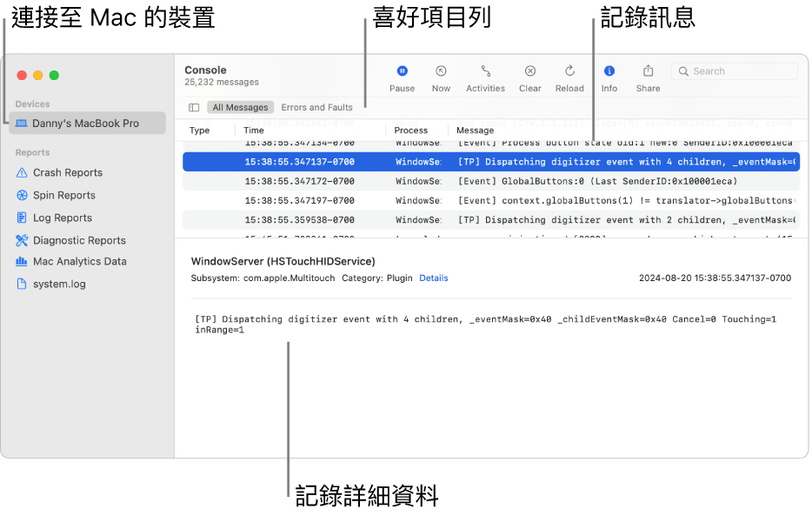This screenshot has width=812, height=516.
Task: Click the Mac Analytics Data chart icon
Action: (22, 262)
